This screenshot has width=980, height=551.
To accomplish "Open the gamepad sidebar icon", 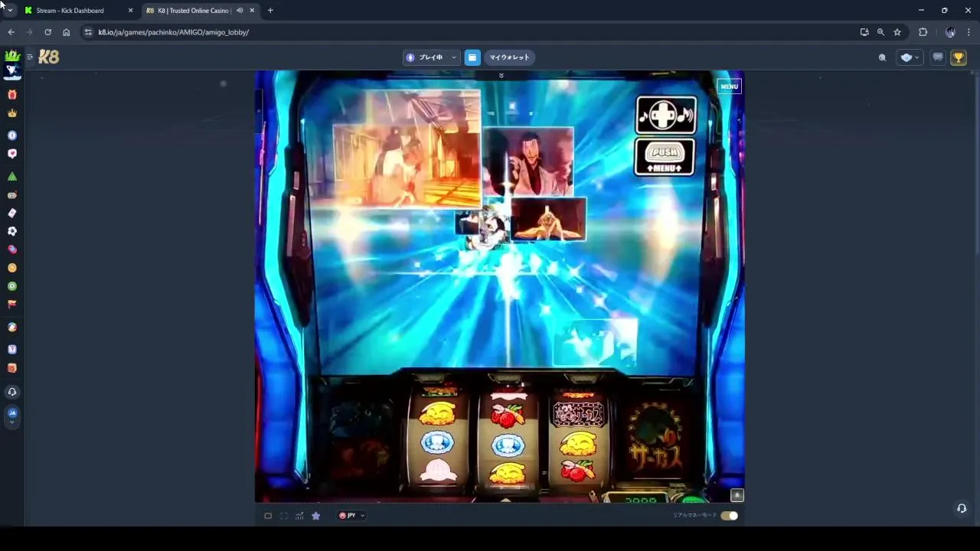I will click(x=11, y=195).
